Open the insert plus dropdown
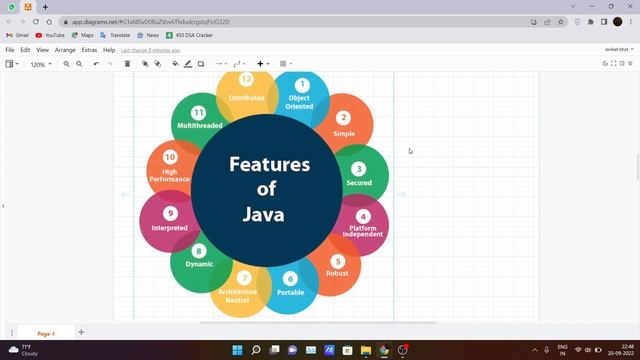This screenshot has width=640, height=360. 263,64
